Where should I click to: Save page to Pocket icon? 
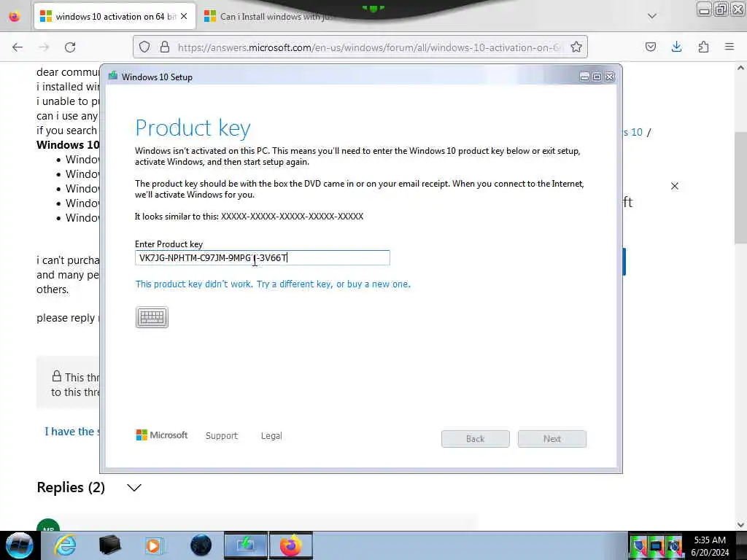[651, 47]
